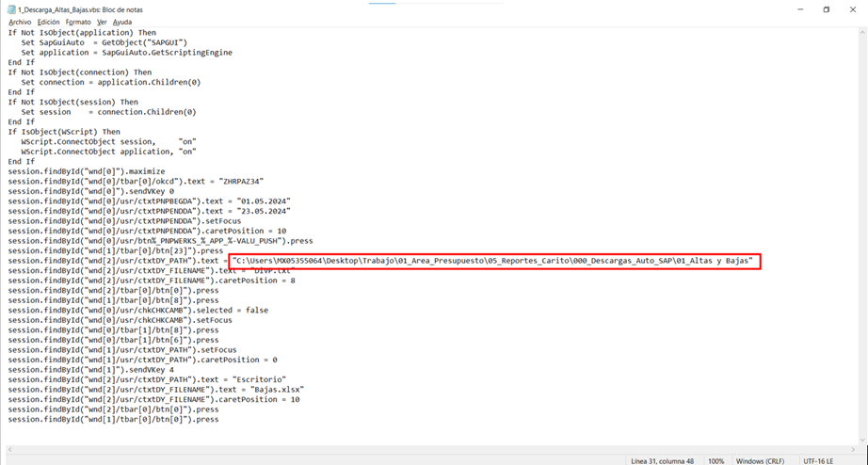
Task: Click the vertical scrollbar down arrow
Action: 862,441
